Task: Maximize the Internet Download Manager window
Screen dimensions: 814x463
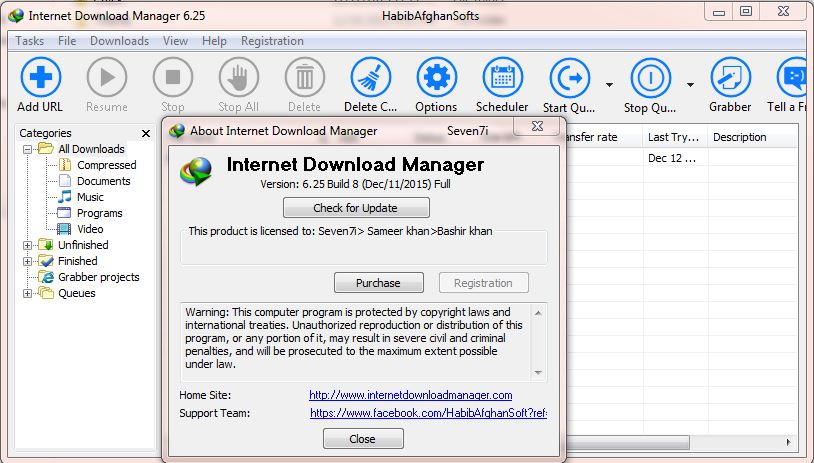Action: click(745, 11)
